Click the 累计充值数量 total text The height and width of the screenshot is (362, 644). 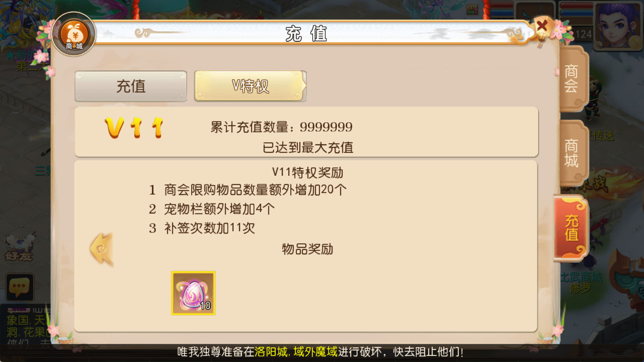pyautogui.click(x=281, y=127)
